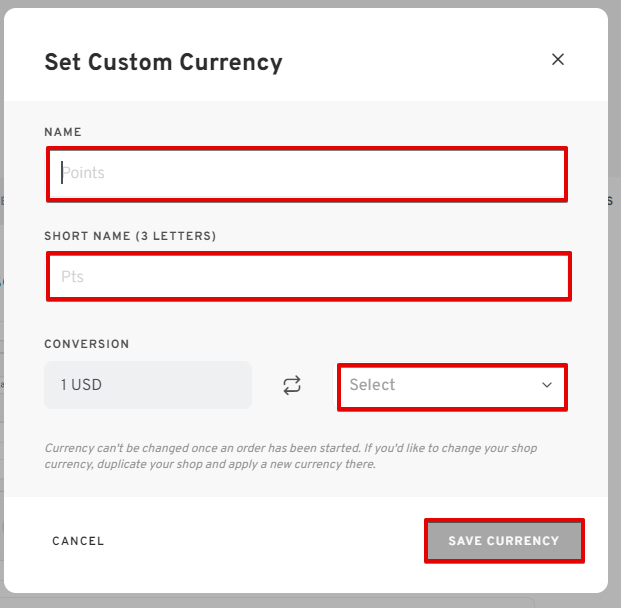Click the NAME field label
The image size is (621, 608).
[x=63, y=132]
